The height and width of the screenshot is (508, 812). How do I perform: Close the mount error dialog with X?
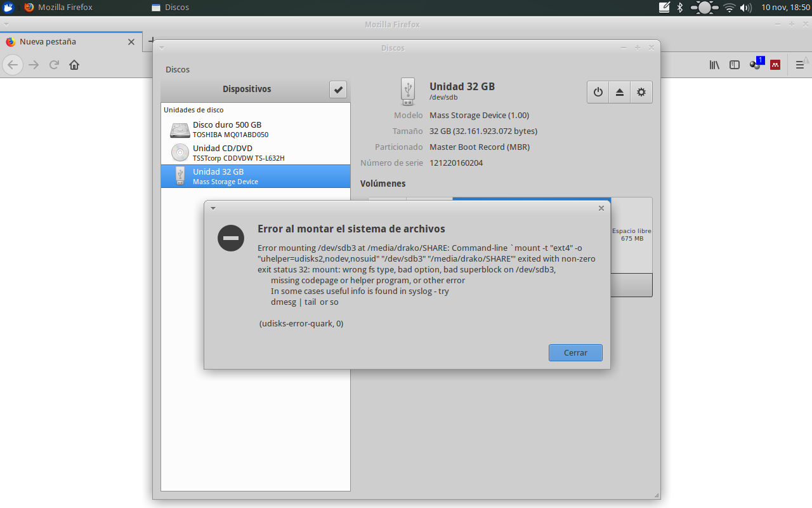coord(601,208)
